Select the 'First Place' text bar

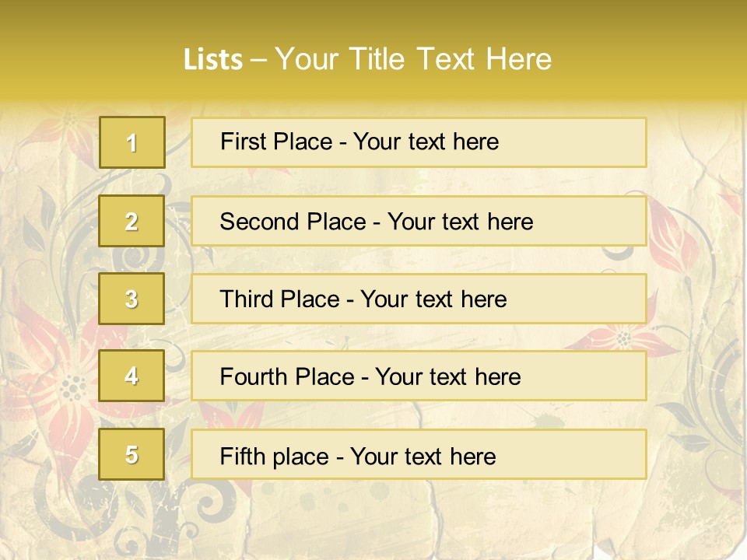pyautogui.click(x=419, y=142)
